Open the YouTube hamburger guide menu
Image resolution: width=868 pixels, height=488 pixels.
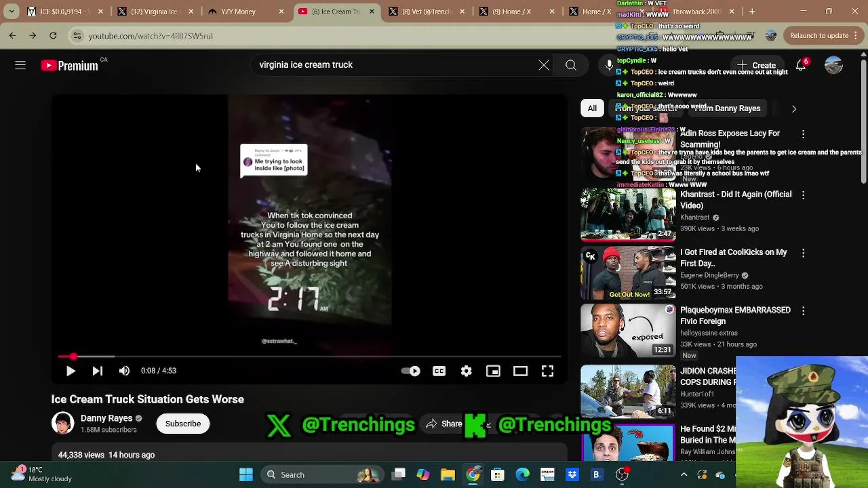20,65
